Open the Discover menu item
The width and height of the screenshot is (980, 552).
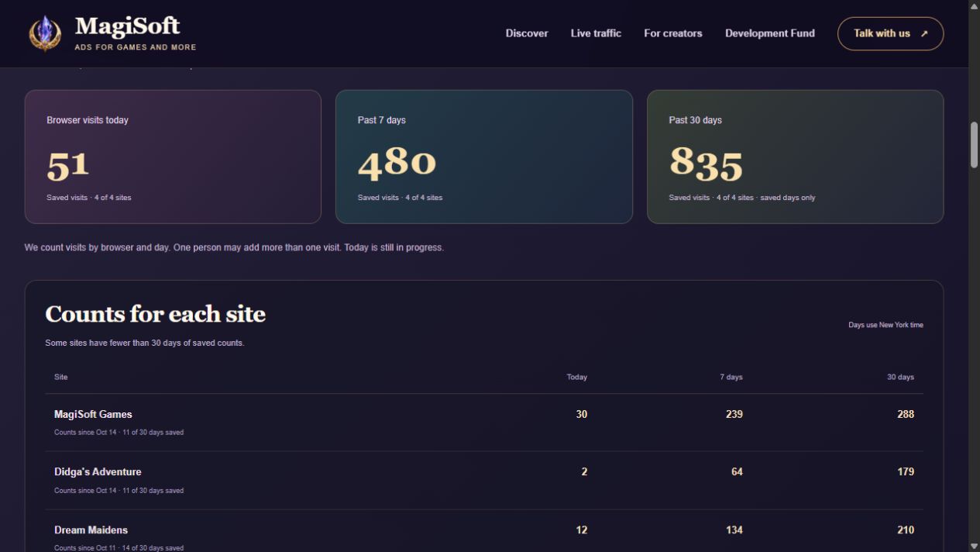point(527,33)
